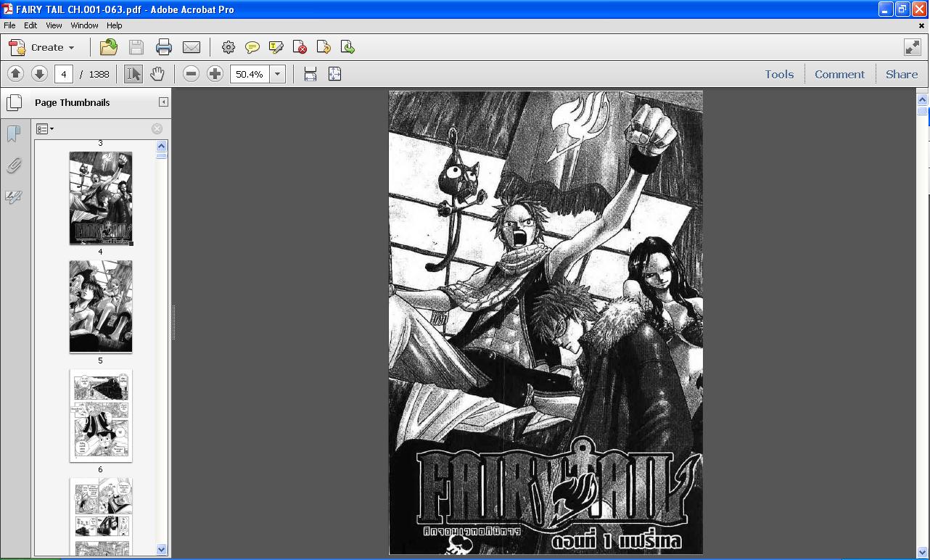The image size is (930, 560).
Task: Show the Signatures panel
Action: point(13,197)
